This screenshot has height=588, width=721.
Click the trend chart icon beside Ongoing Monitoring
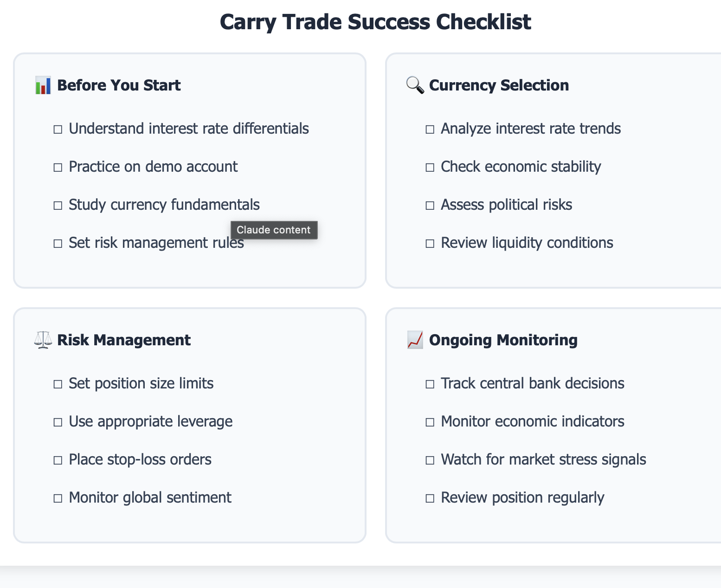click(415, 340)
